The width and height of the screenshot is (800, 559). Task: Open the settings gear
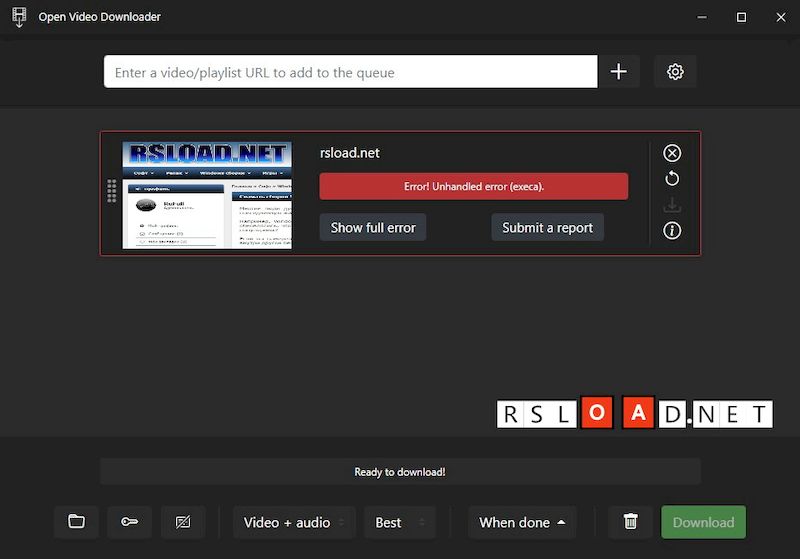point(675,71)
